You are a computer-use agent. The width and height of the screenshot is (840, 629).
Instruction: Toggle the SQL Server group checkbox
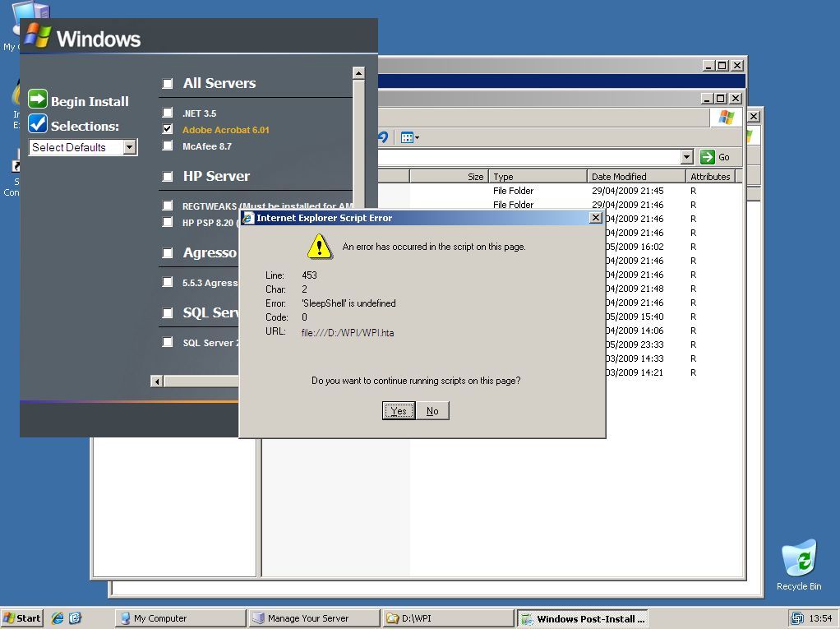click(168, 313)
